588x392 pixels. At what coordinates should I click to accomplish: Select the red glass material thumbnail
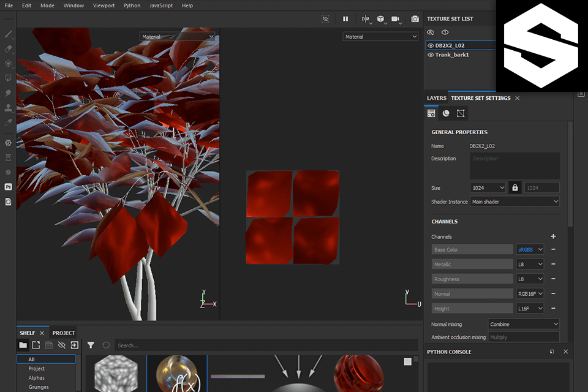(x=359, y=374)
